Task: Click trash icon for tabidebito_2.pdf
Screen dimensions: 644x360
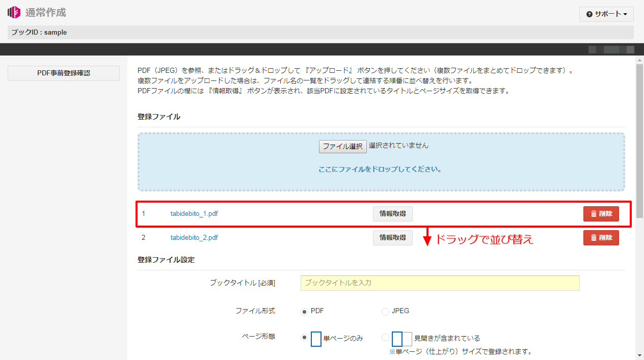Action: 594,238
